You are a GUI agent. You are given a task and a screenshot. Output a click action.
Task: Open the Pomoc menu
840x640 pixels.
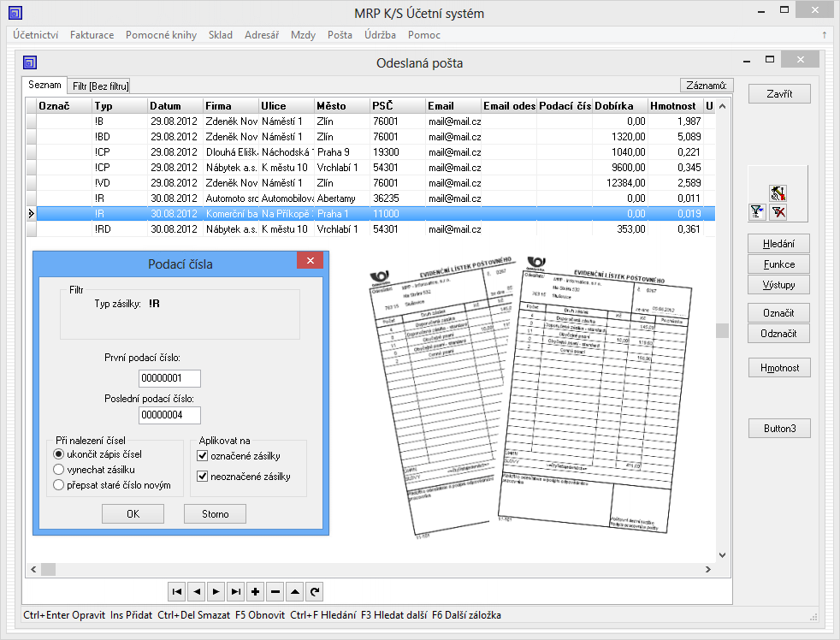point(424,35)
